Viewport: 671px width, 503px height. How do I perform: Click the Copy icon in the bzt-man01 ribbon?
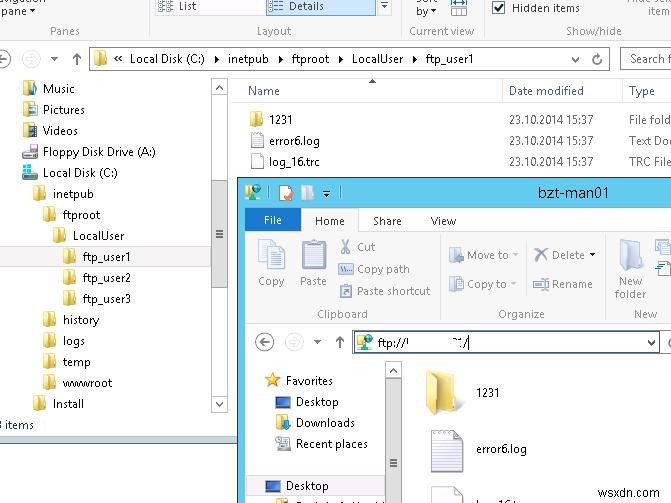click(271, 262)
